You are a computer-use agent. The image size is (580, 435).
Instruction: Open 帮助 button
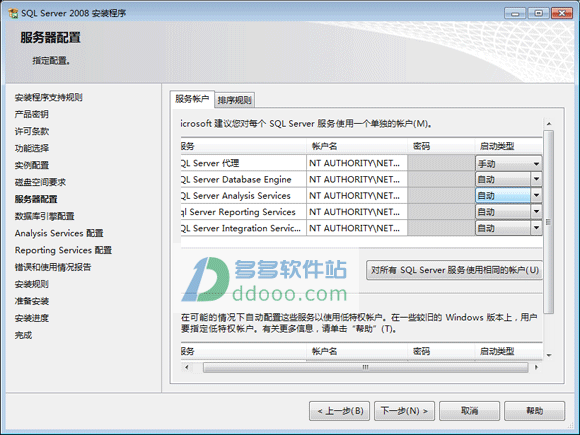pyautogui.click(x=535, y=411)
